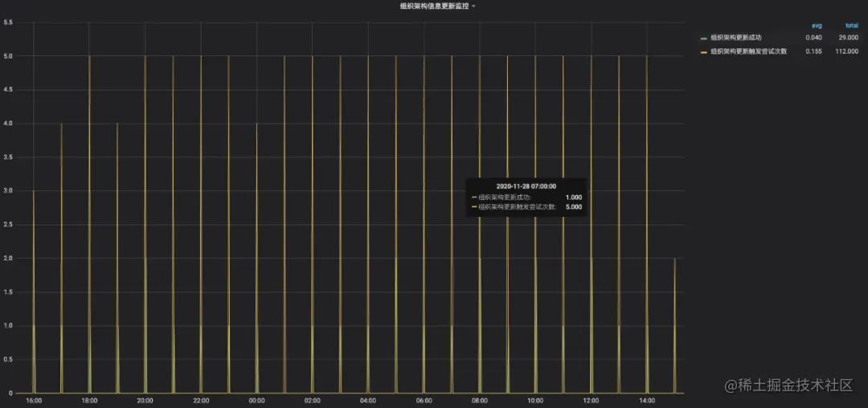Viewport: 868px width, 408px height.
Task: Click the 20:00 x-axis label
Action: pyautogui.click(x=145, y=401)
